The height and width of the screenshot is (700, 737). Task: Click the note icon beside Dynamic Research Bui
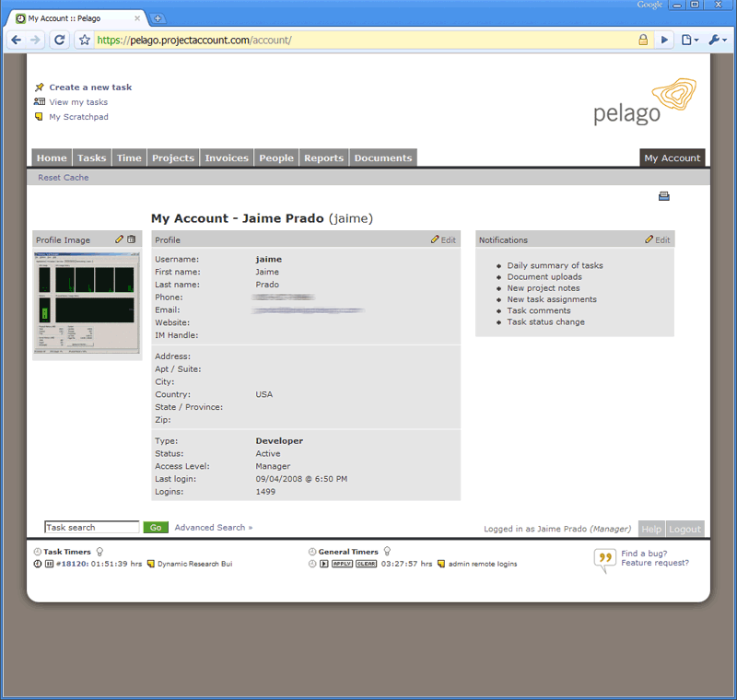tap(151, 564)
